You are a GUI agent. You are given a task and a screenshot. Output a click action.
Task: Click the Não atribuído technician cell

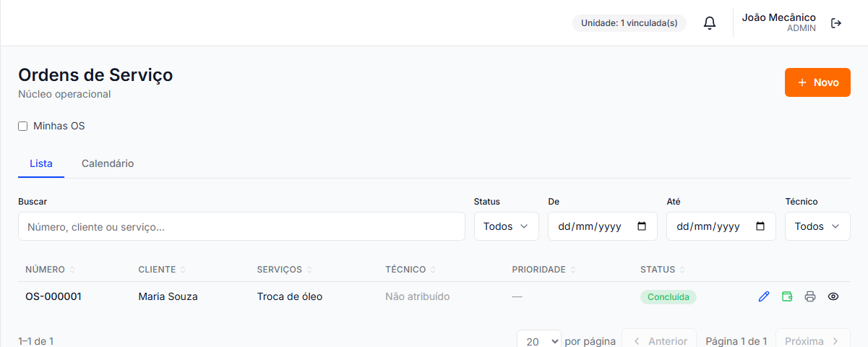(418, 296)
